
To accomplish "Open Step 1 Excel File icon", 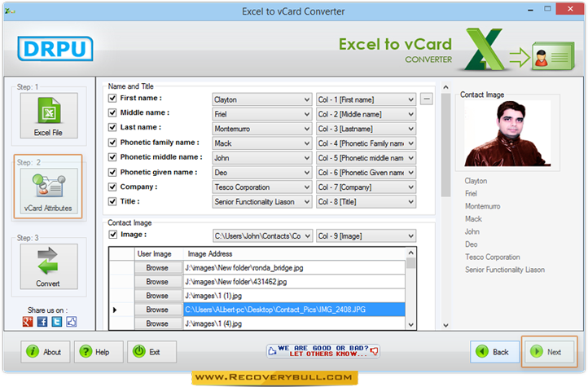I will tap(49, 116).
